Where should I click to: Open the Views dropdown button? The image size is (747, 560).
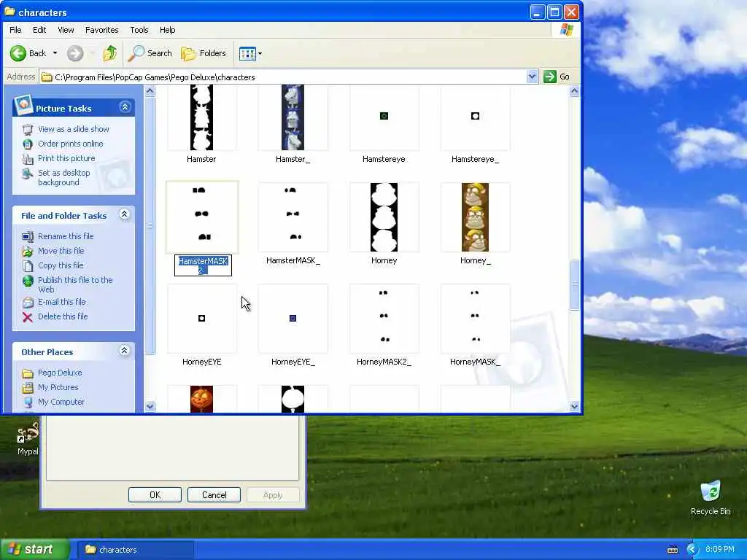pos(251,53)
